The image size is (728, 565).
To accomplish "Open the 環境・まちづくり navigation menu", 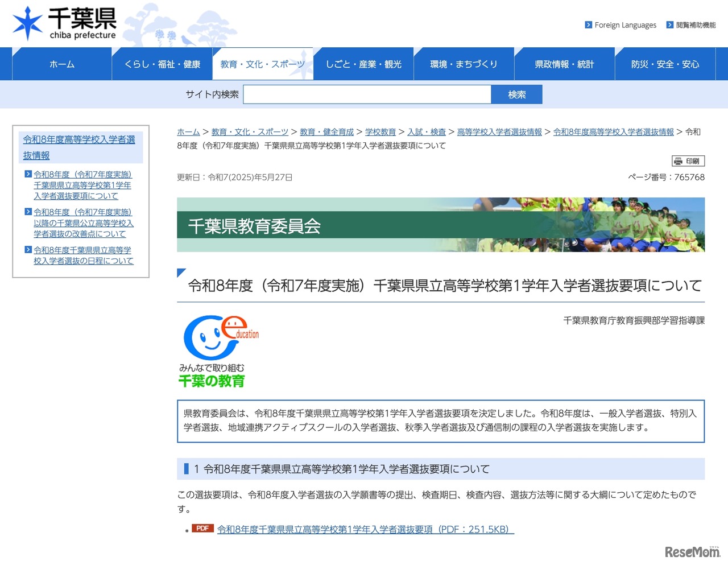I will point(464,64).
